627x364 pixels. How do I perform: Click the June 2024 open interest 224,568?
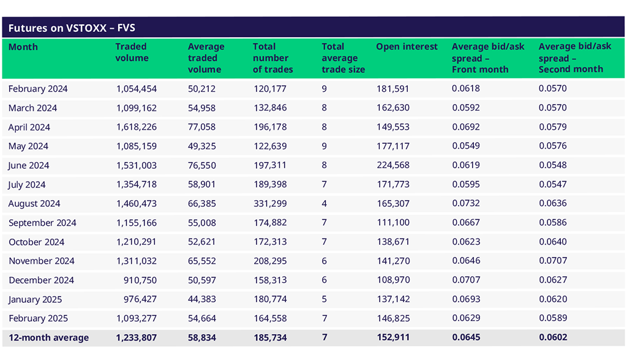392,165
